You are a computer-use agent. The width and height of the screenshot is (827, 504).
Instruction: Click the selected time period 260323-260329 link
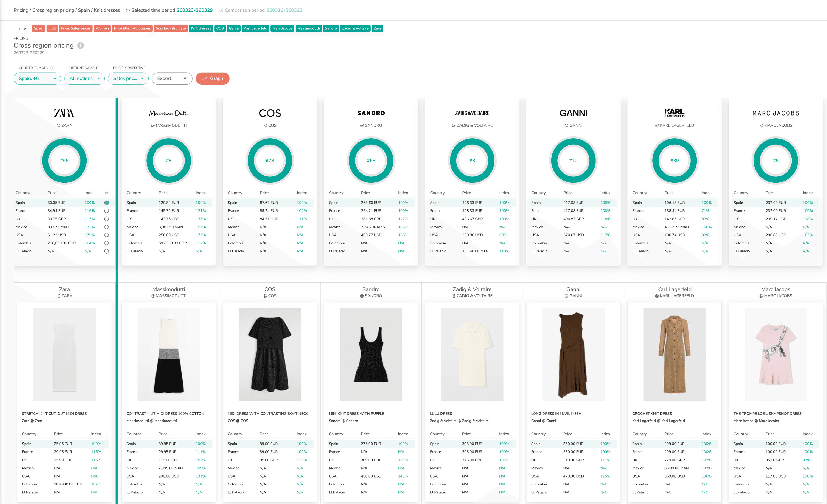[x=195, y=10]
